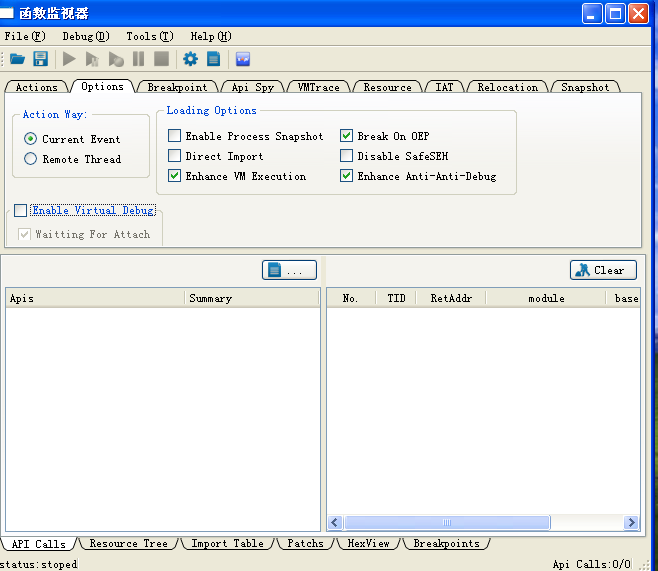
Task: Switch to the Relocation tab
Action: [507, 87]
